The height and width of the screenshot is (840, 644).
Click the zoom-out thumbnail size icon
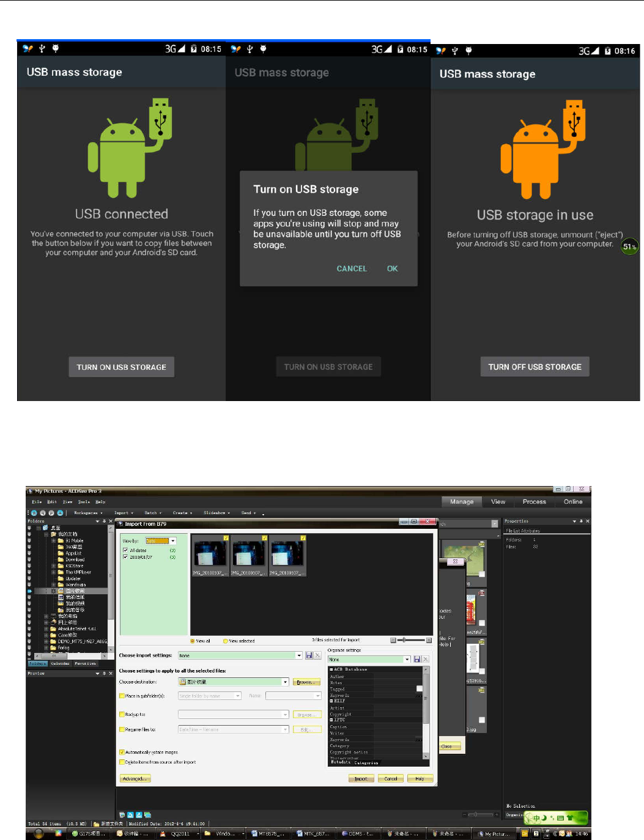[x=393, y=640]
